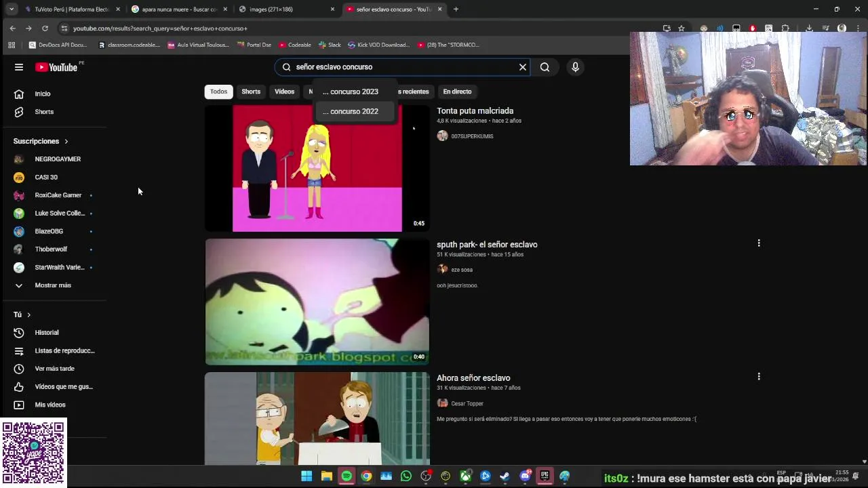This screenshot has height=488, width=868.
Task: Open video title 'Tonta puta malcriada'
Action: [475, 110]
